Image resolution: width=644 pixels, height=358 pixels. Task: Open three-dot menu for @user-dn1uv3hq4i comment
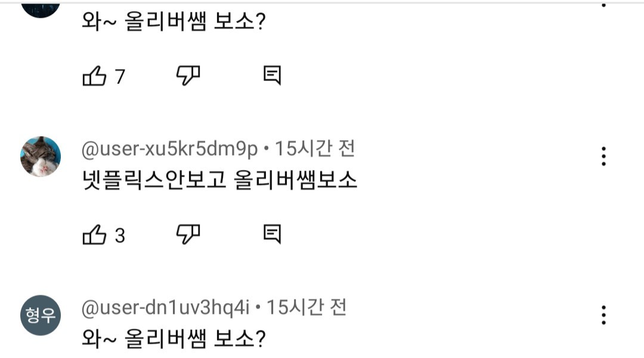coord(603,314)
